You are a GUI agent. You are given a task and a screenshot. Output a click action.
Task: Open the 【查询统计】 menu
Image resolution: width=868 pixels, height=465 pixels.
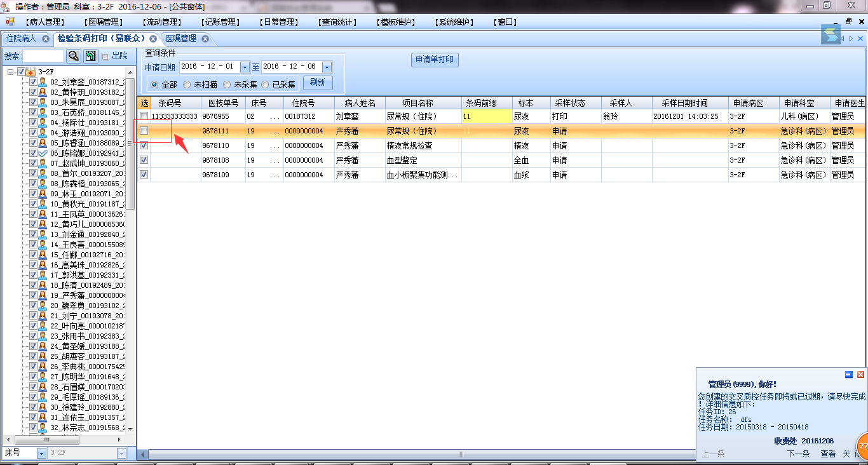click(336, 22)
